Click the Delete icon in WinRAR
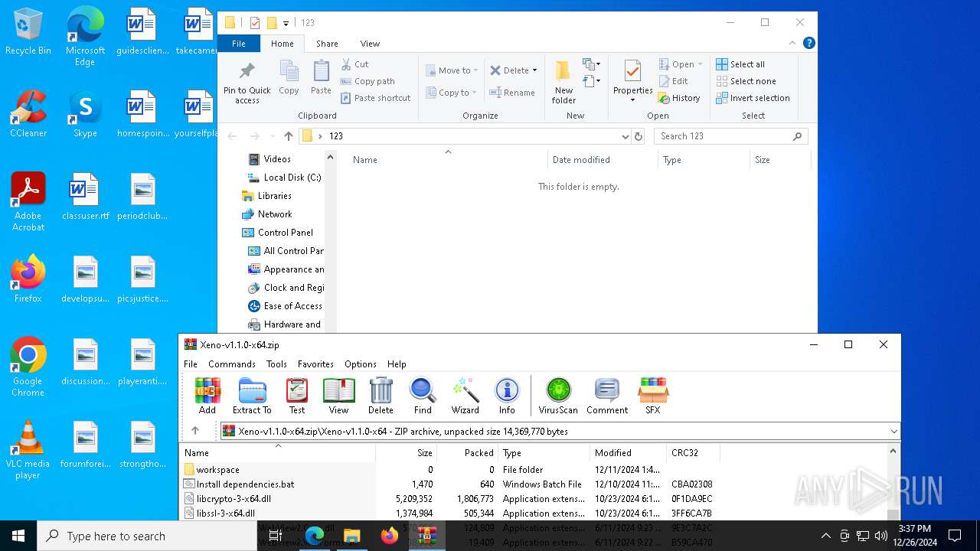This screenshot has height=551, width=980. click(381, 396)
